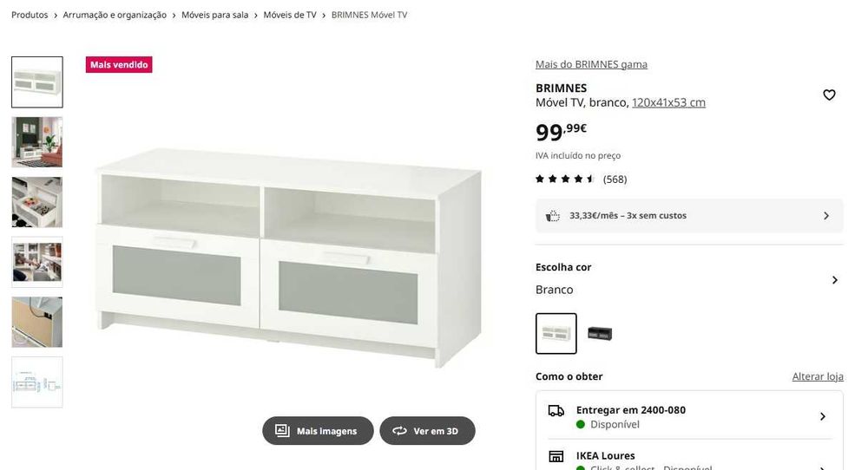Select the black color variant
Viewport: 868px width, 470px height.
600,334
